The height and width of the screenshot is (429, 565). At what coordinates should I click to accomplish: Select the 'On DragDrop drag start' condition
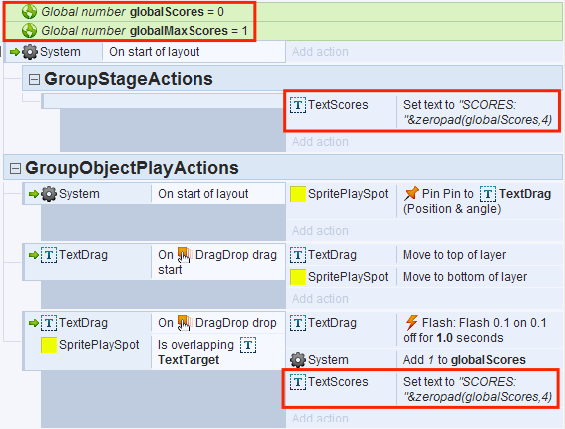(x=217, y=262)
